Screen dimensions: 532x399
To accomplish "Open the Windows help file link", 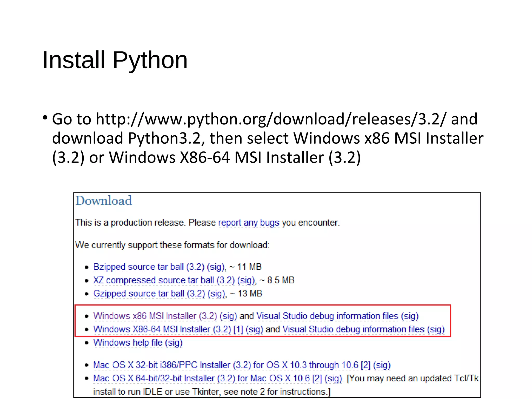I will point(128,343).
